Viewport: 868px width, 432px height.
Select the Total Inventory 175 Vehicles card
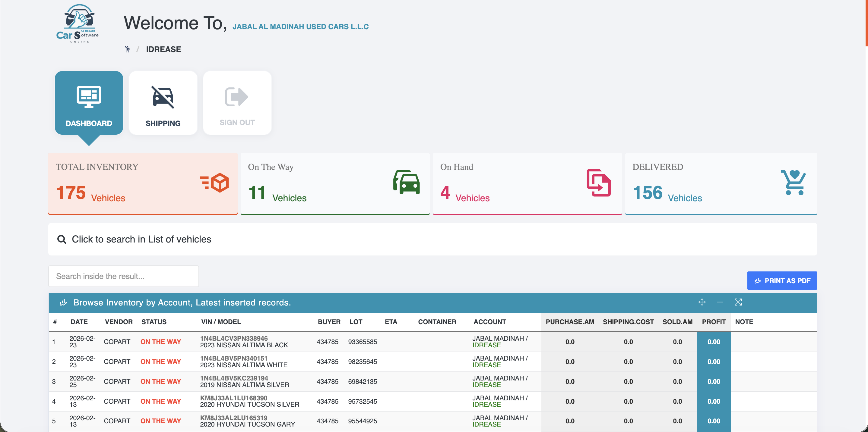(143, 183)
